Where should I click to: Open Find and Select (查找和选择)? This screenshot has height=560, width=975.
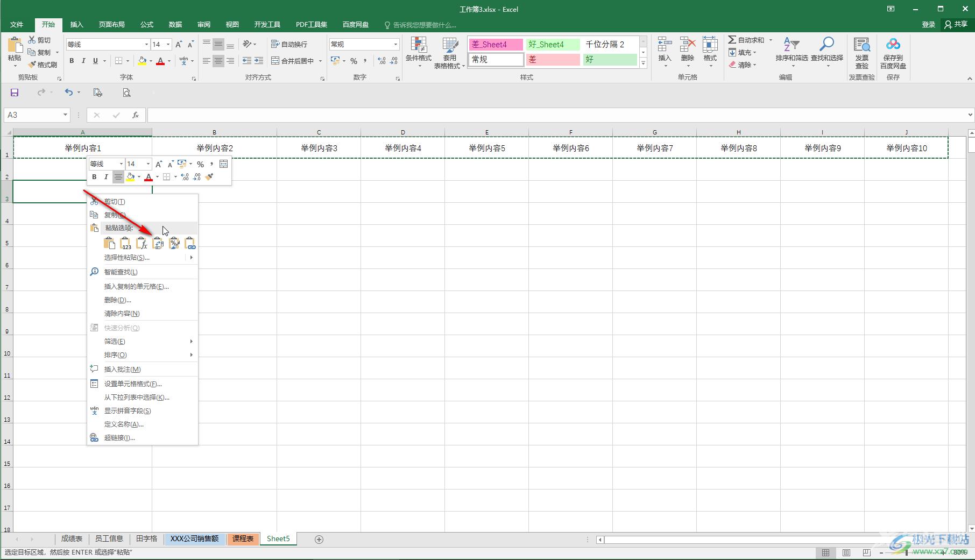coord(827,52)
